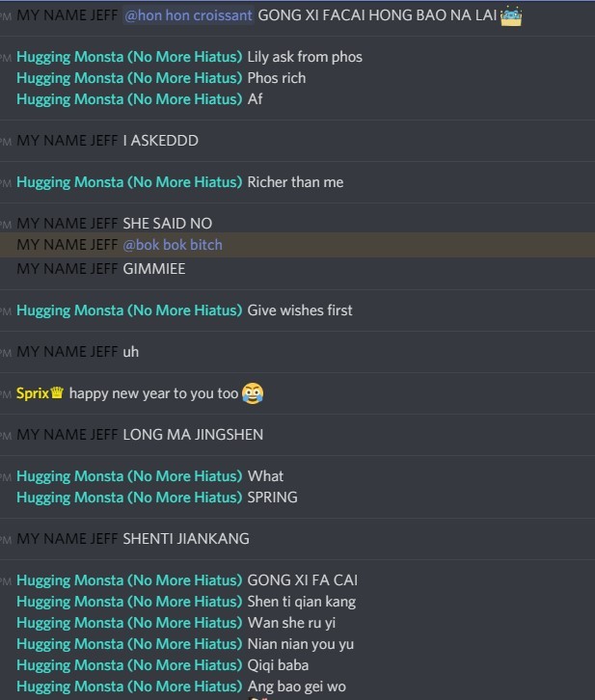Open Sprix's user profile from username
595x700 pixels.
point(33,393)
